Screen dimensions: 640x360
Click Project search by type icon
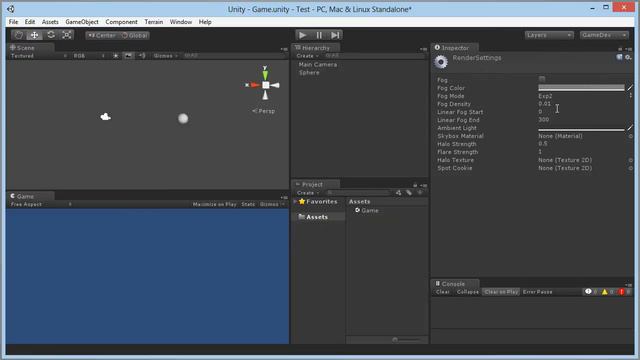(398, 193)
